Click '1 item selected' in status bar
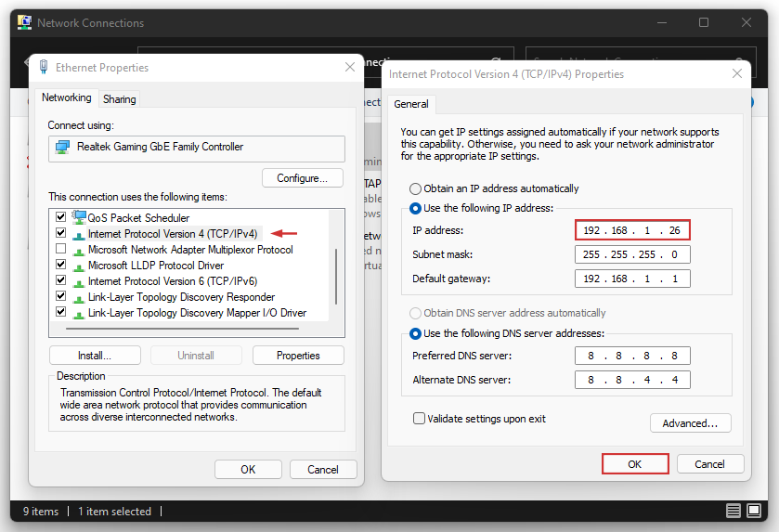779x532 pixels. [x=114, y=512]
